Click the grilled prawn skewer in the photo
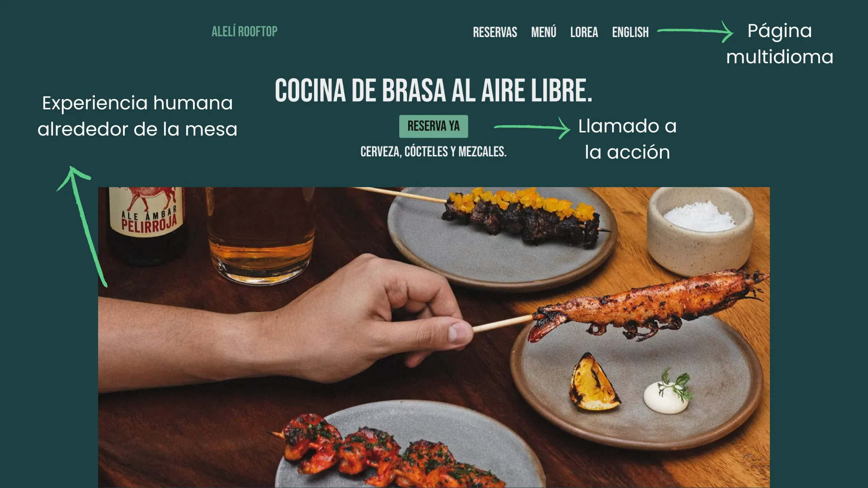 pyautogui.click(x=646, y=307)
